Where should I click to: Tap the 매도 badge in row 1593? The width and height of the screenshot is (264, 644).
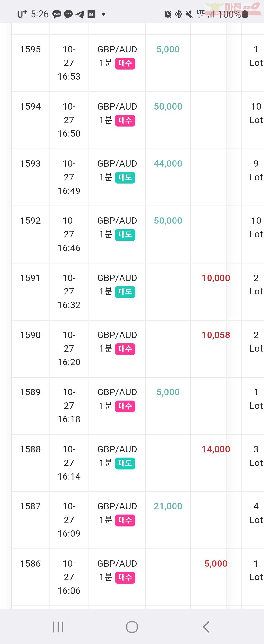(125, 178)
